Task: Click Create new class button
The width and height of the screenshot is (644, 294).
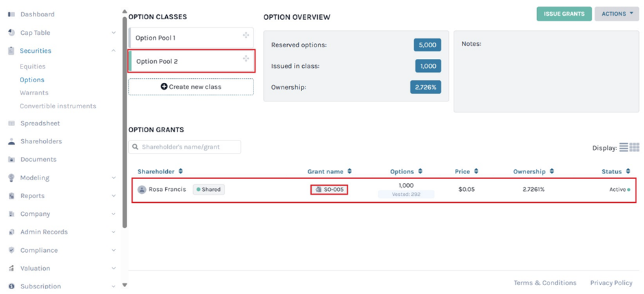Action: pos(190,87)
